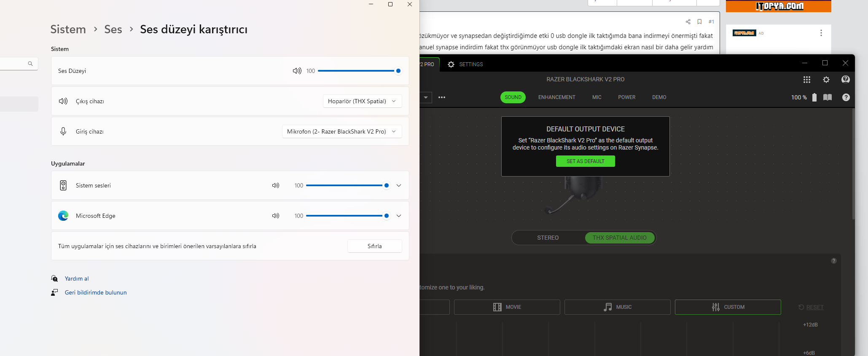Select THX SPATIAL AUDIO mode
This screenshot has height=356, width=868.
620,238
